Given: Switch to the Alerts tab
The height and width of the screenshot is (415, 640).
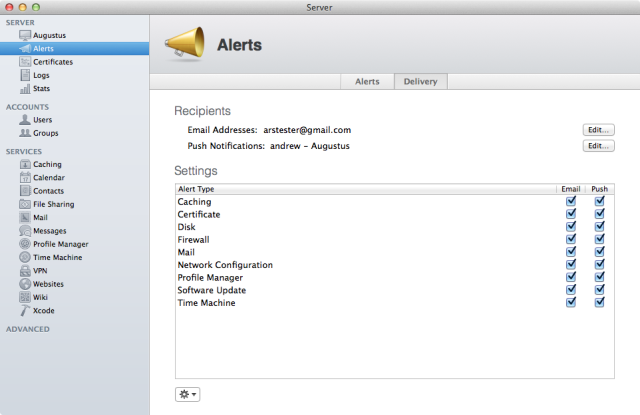Looking at the screenshot, I should 367,82.
